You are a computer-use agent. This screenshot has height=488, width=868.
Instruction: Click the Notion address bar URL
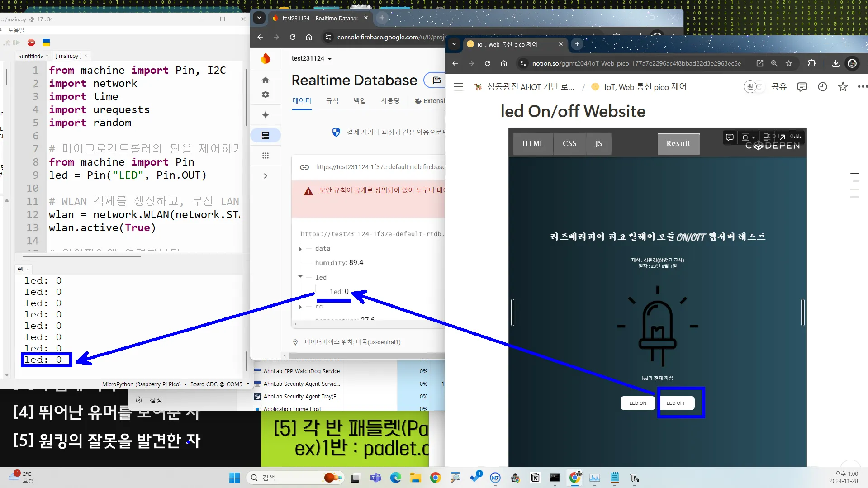point(636,63)
